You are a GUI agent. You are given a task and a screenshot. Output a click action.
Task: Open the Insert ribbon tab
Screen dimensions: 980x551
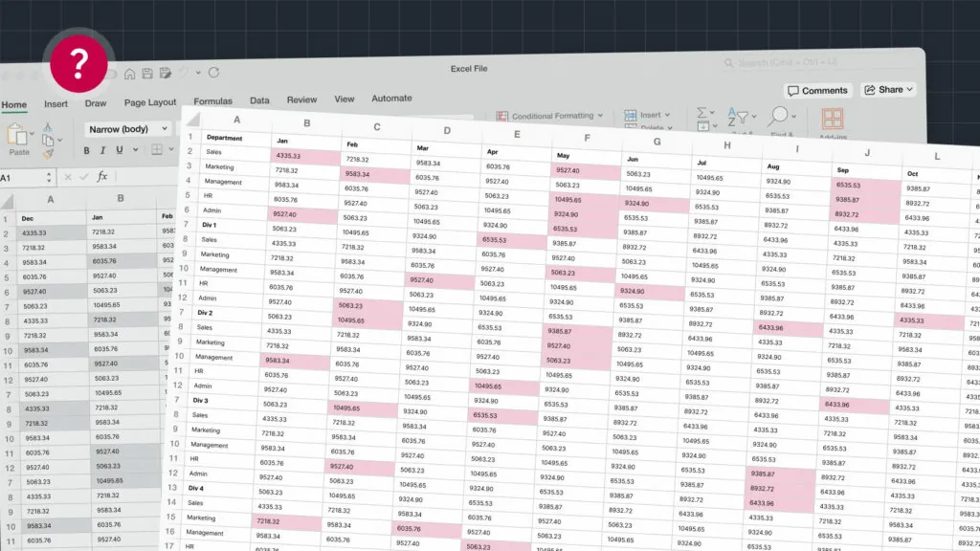click(56, 103)
